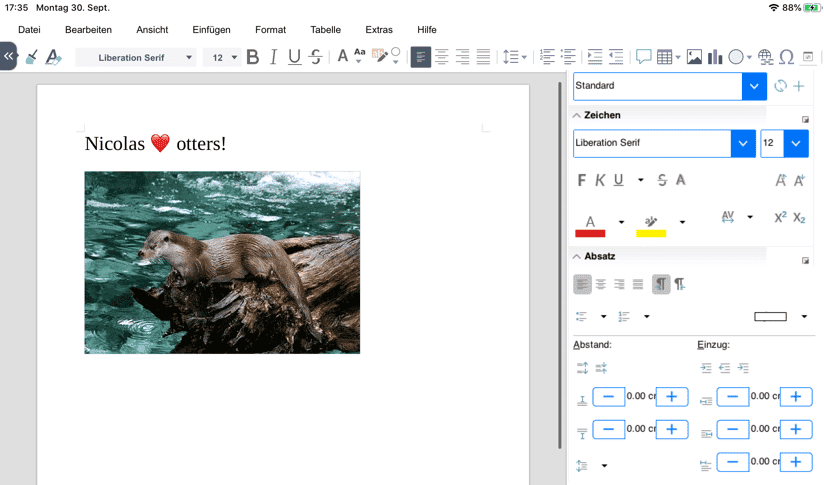Viewport: 824px width, 485px height.
Task: Insert a chart from the toolbar
Action: click(715, 57)
